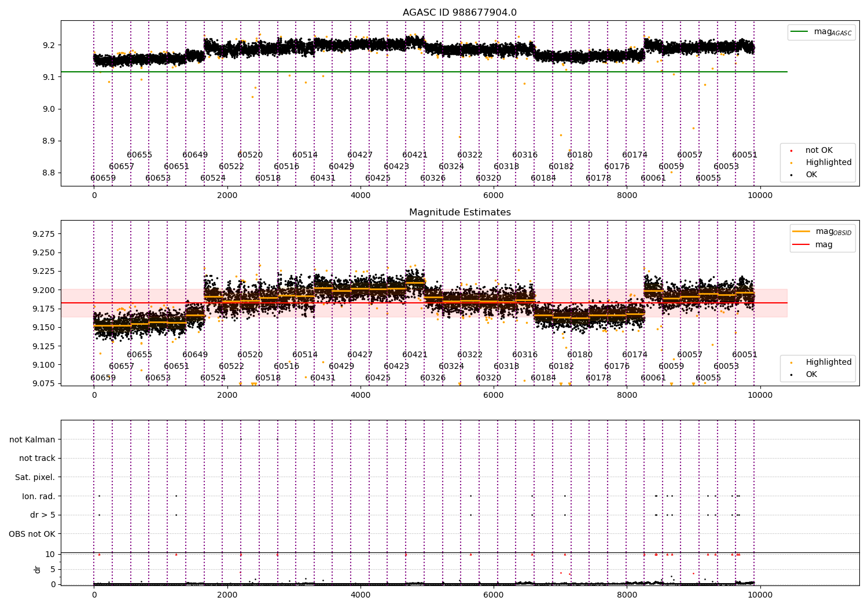The image size is (868, 608).
Task: Click obsid label '60421' in top plot
Action: coord(415,155)
